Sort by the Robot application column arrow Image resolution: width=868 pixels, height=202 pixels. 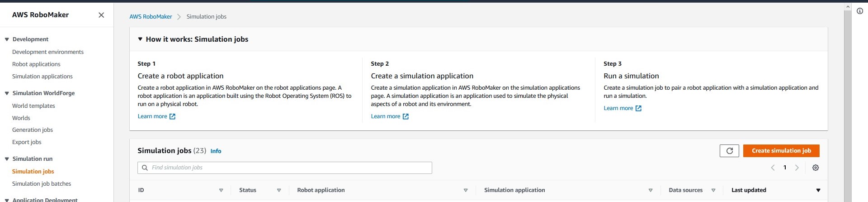[x=466, y=190]
